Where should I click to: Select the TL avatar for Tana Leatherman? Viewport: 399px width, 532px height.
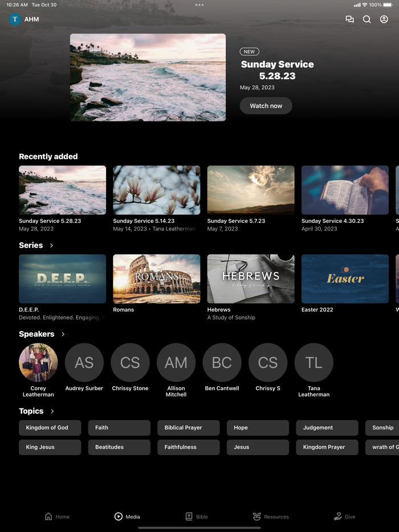(x=313, y=362)
